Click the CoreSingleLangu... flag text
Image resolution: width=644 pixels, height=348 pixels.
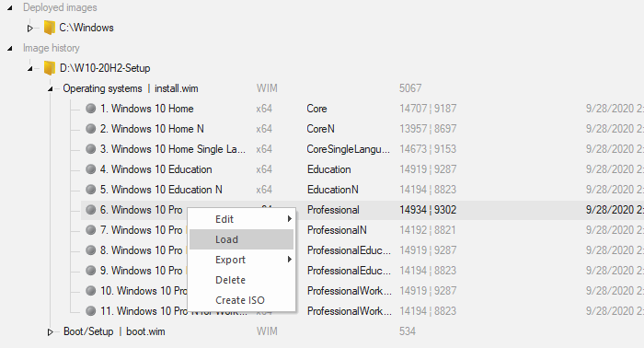coord(349,149)
